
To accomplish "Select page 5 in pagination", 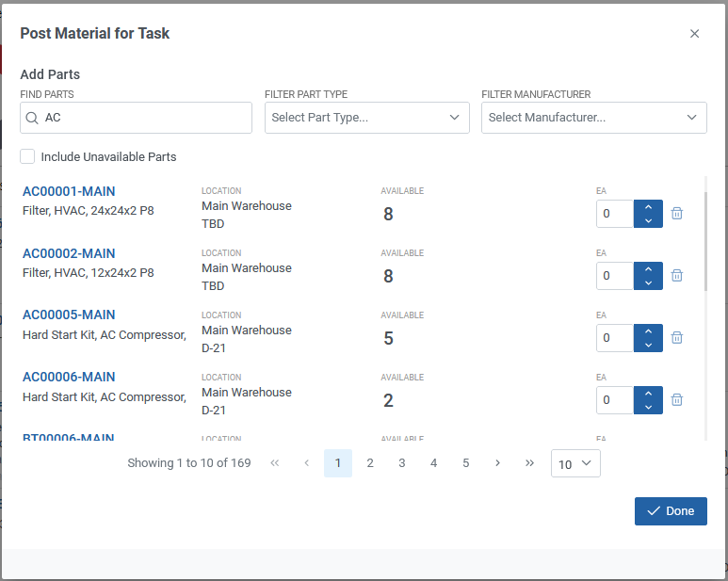I will point(465,463).
